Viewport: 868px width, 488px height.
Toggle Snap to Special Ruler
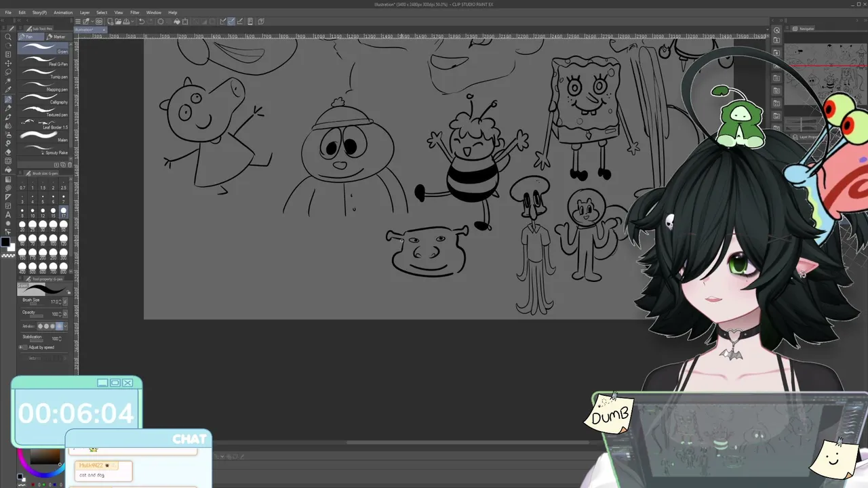(231, 21)
